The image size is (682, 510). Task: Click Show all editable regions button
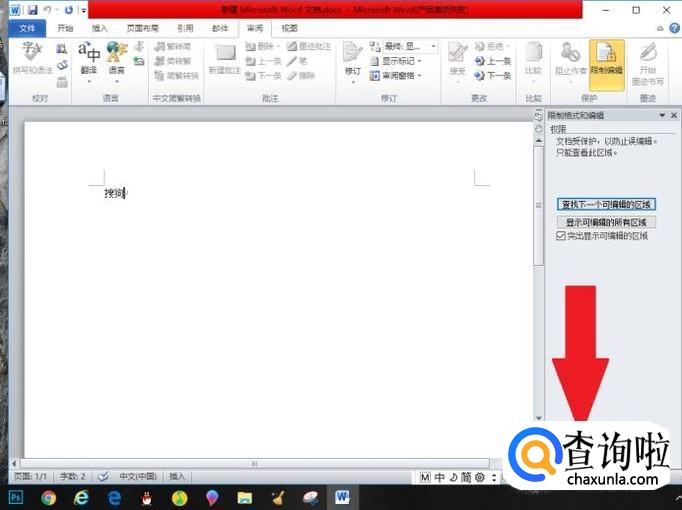click(606, 222)
